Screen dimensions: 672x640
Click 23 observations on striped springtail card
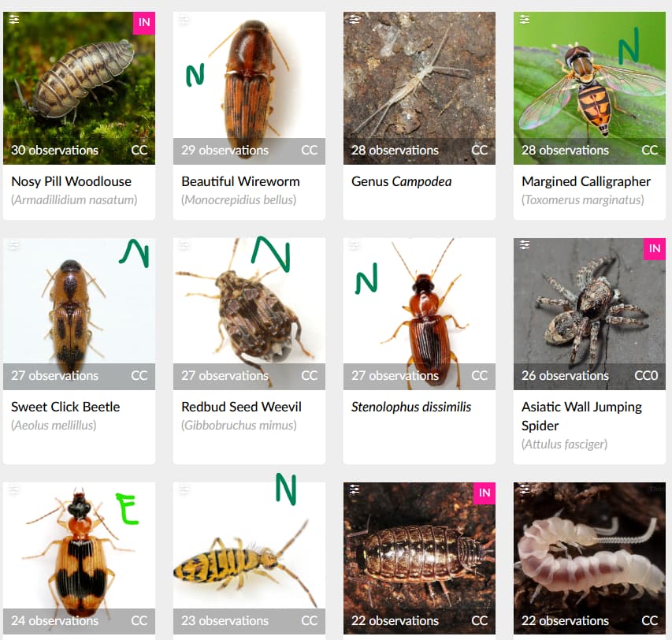[225, 621]
